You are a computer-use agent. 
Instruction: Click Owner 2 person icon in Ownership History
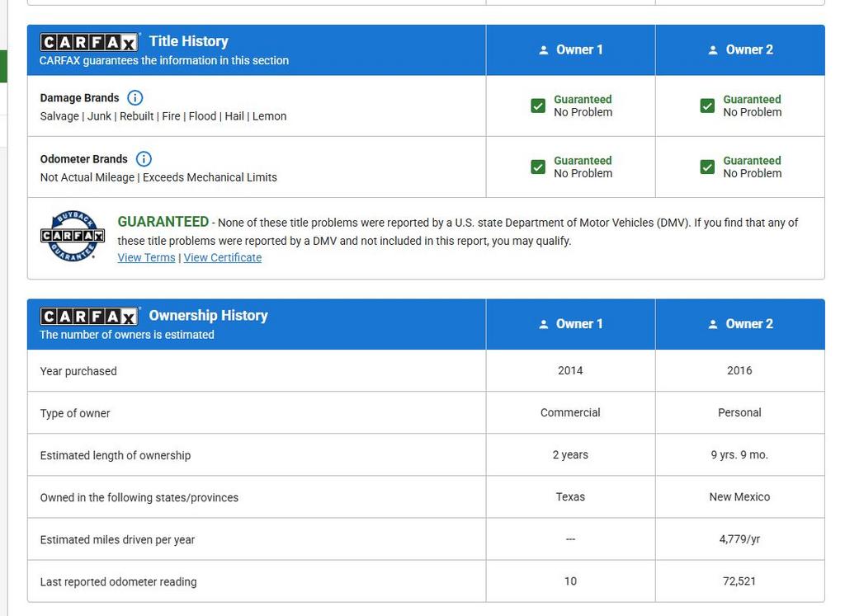pyautogui.click(x=713, y=324)
